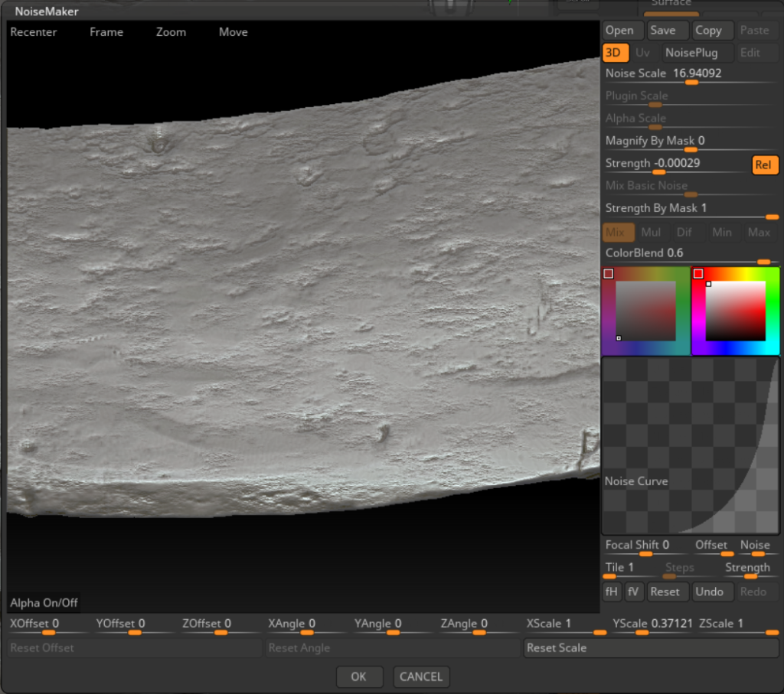Screen dimensions: 784x694
Task: Cancel the NoiseMaker dialog
Action: [421, 676]
